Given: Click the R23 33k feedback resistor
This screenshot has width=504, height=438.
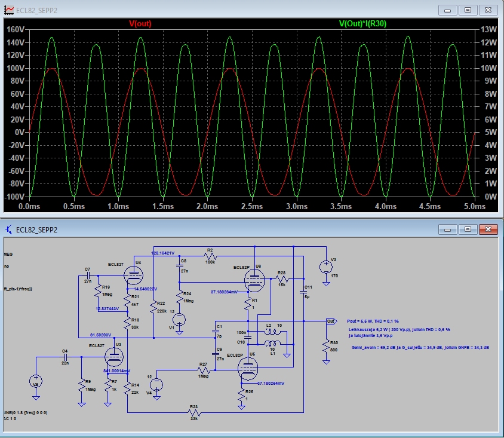Looking at the screenshot, I should (194, 412).
